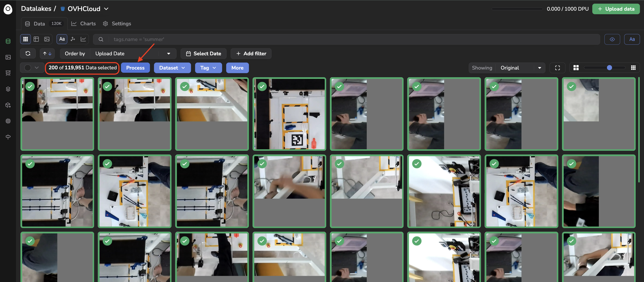Expand the selection options chevron
Viewport: 644px width, 282px height.
pyautogui.click(x=37, y=68)
